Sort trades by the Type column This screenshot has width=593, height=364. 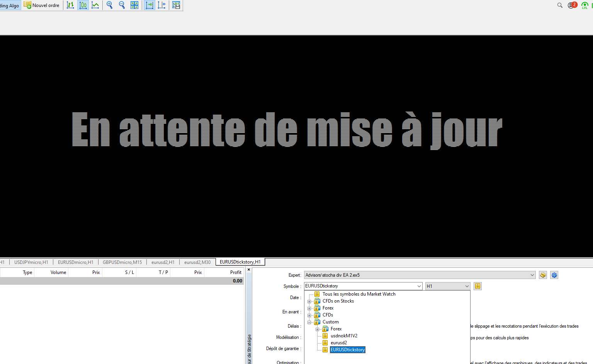tap(27, 272)
